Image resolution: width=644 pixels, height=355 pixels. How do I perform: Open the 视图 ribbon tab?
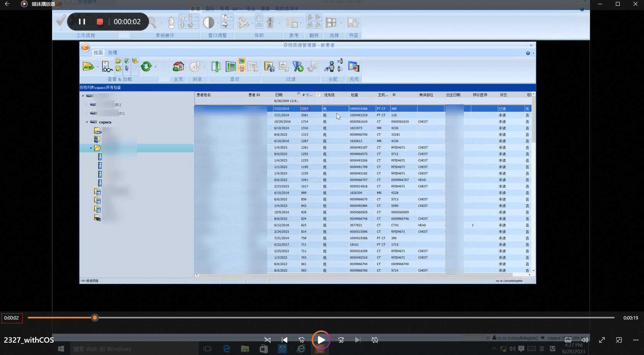pyautogui.click(x=98, y=52)
